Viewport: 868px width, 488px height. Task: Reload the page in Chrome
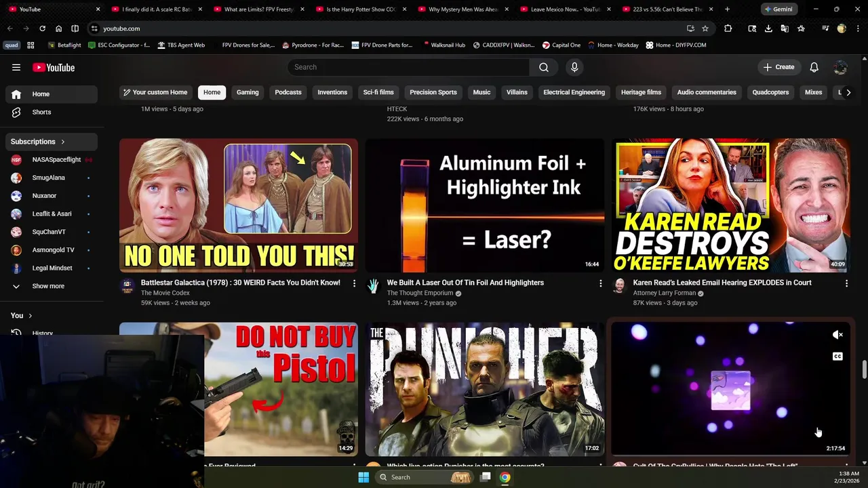[x=42, y=28]
